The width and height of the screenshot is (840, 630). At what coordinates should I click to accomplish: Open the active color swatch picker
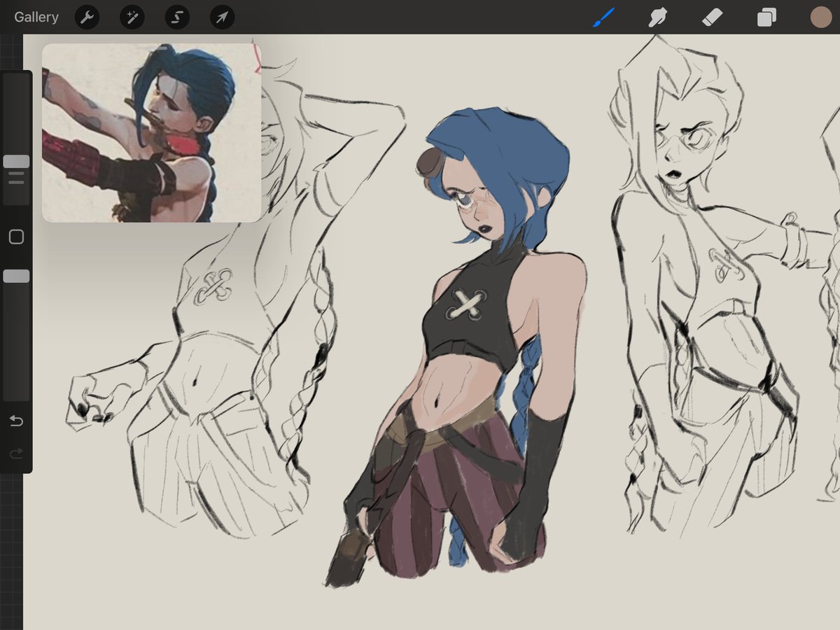pyautogui.click(x=820, y=17)
